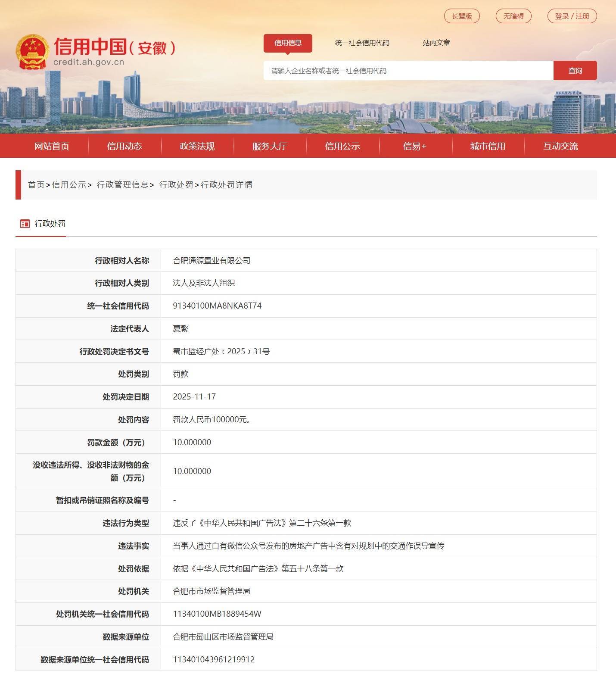Open the 长辈版 elderly-friendly mode
Viewport: 616px width, 674px height.
[x=461, y=16]
